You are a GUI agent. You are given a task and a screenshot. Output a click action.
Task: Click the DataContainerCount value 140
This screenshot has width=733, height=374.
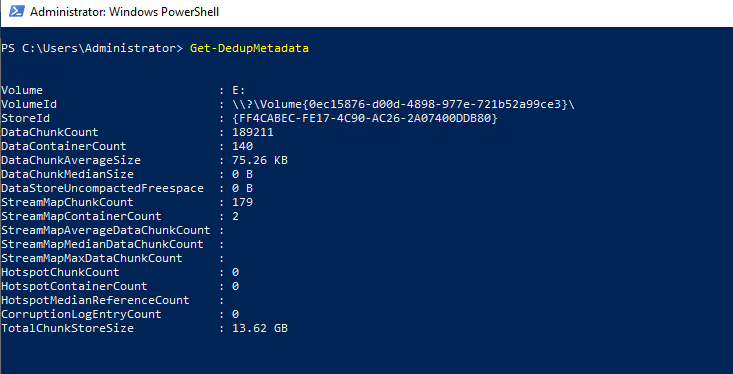(x=243, y=146)
